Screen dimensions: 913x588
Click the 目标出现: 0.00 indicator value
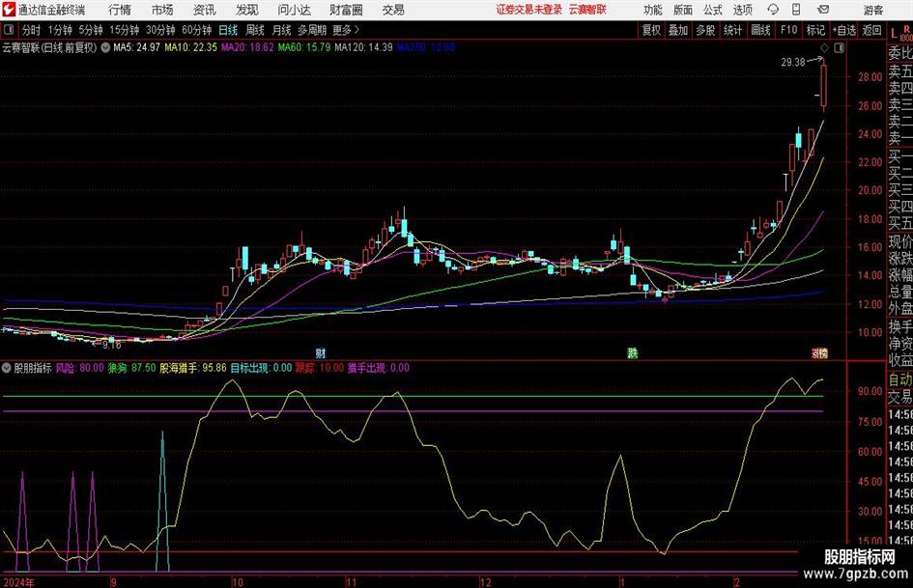(x=261, y=368)
